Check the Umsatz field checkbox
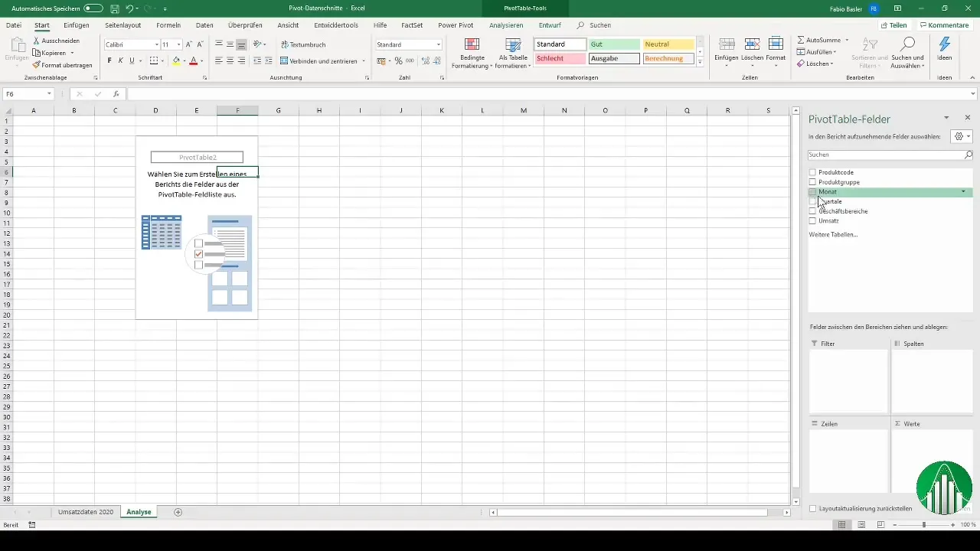The image size is (980, 551). pyautogui.click(x=813, y=220)
